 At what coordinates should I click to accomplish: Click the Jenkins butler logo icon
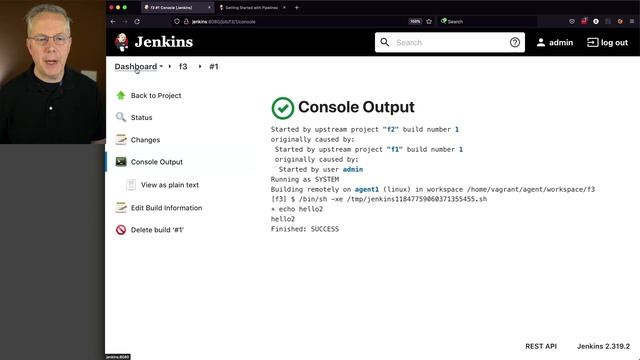tap(121, 42)
